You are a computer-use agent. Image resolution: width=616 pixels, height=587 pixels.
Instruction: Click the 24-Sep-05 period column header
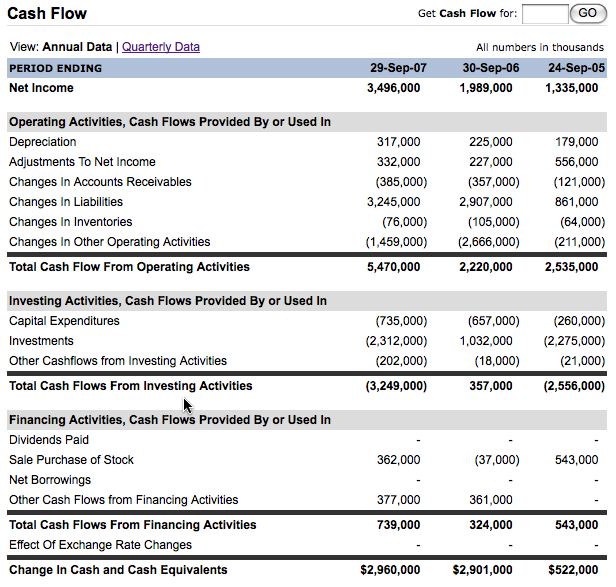pyautogui.click(x=576, y=68)
